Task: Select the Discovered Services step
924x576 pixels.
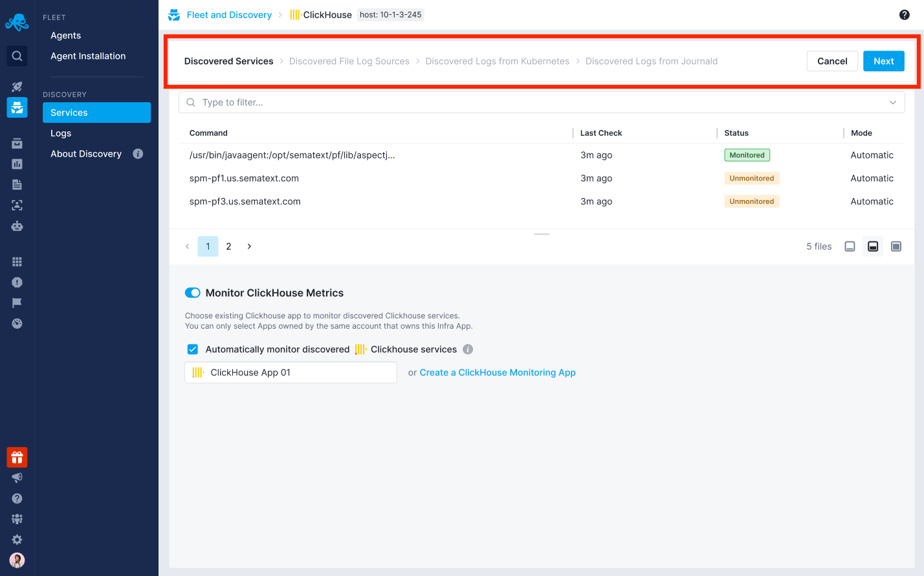Action: pyautogui.click(x=229, y=61)
